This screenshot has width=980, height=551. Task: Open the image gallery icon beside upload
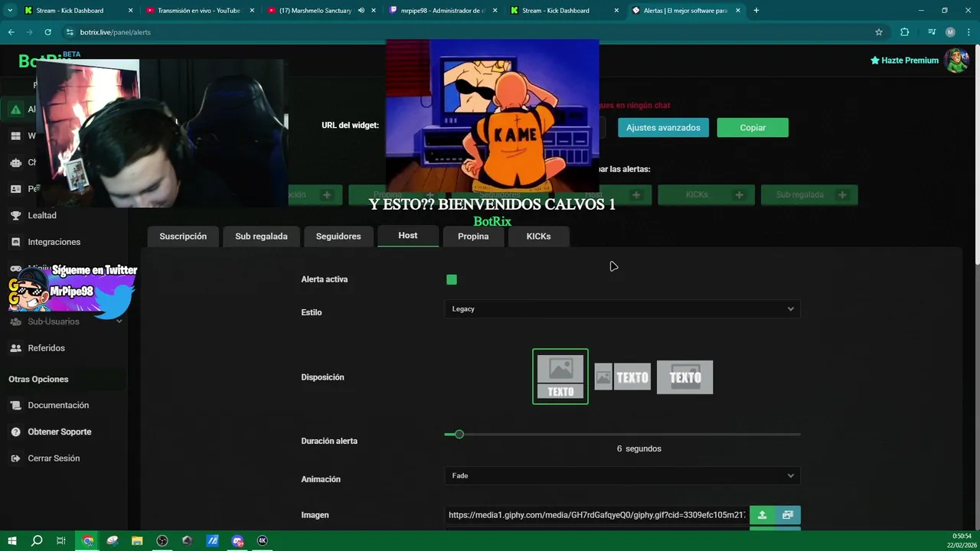click(x=788, y=515)
